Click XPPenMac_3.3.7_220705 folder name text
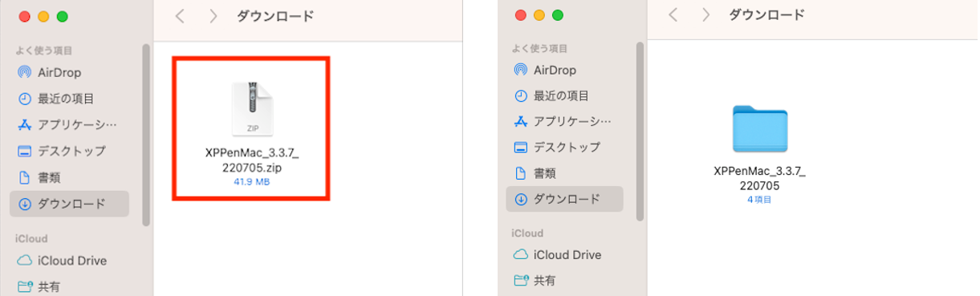 point(759,178)
